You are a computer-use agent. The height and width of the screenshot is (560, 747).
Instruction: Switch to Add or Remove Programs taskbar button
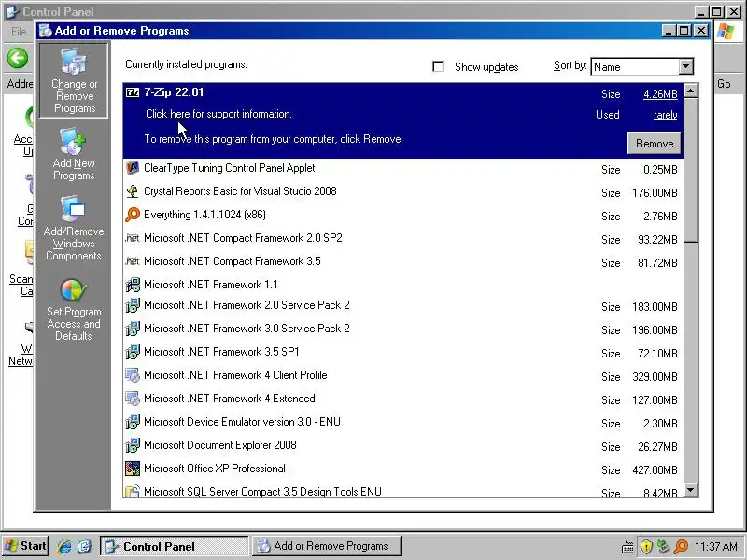coord(326,546)
